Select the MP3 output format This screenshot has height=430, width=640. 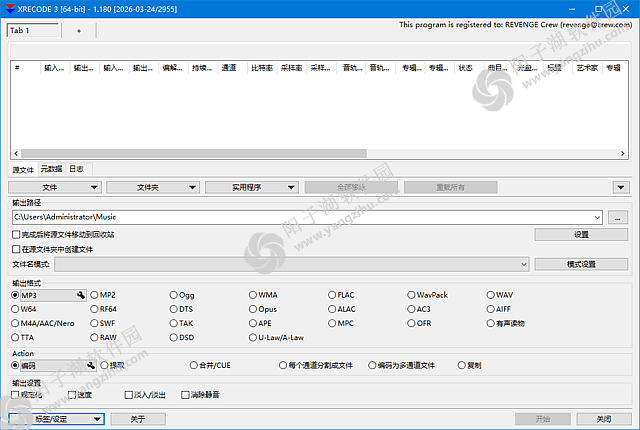pyautogui.click(x=15, y=295)
